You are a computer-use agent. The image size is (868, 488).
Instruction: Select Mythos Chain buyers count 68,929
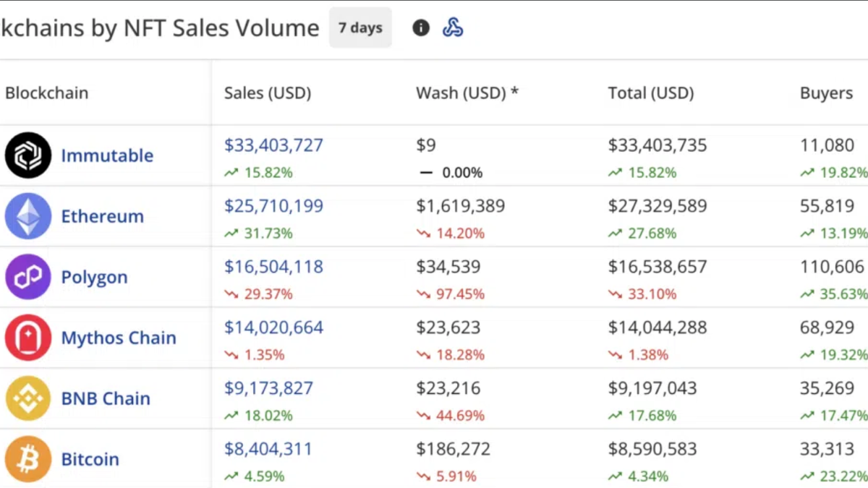827,328
